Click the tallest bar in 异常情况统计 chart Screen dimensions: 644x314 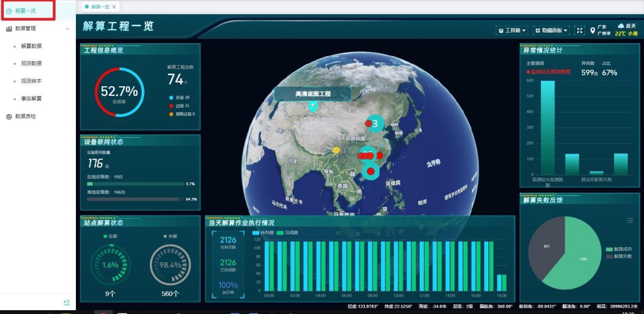pyautogui.click(x=547, y=127)
